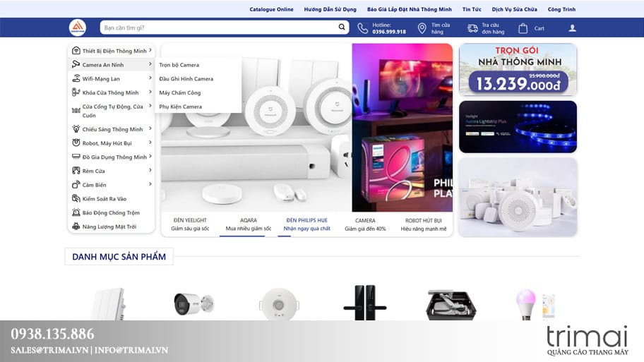Open the Philips Hue main slide
The width and height of the screenshot is (644, 362).
coord(402,128)
